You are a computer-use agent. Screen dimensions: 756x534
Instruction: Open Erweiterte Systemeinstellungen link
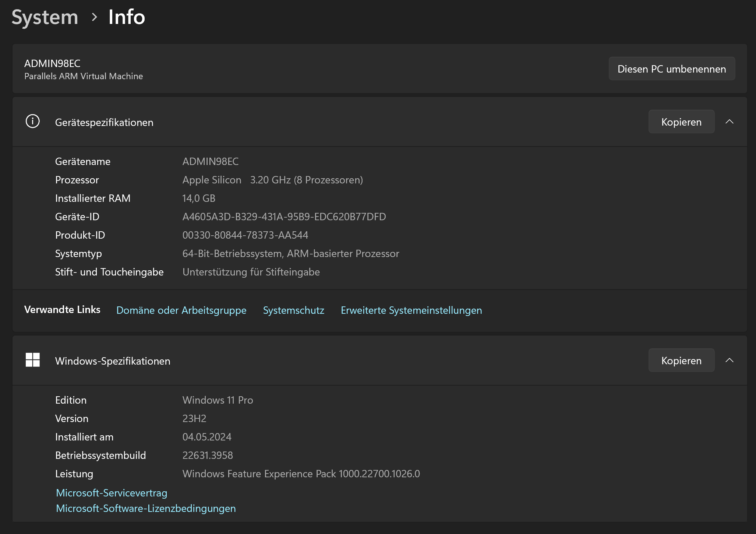[x=411, y=310]
